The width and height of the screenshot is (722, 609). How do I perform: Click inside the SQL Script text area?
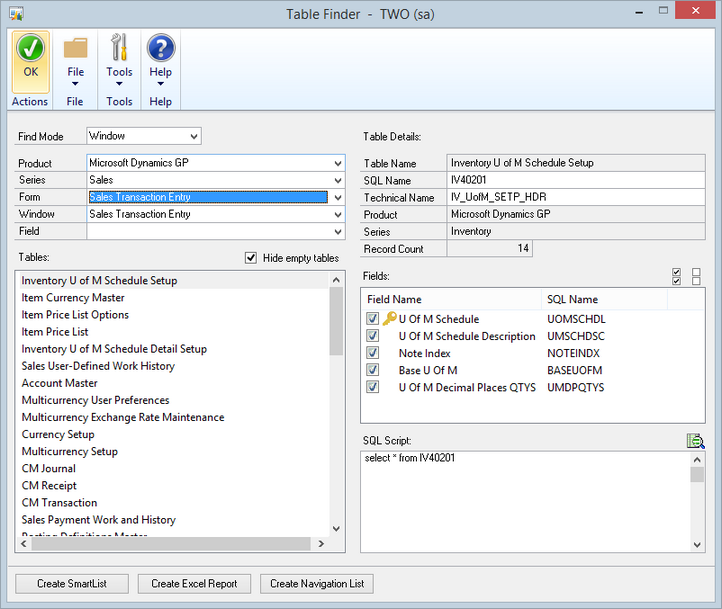(x=525, y=502)
